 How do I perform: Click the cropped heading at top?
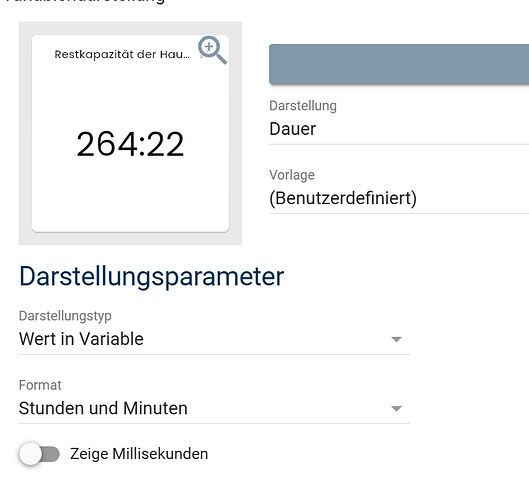point(85,2)
